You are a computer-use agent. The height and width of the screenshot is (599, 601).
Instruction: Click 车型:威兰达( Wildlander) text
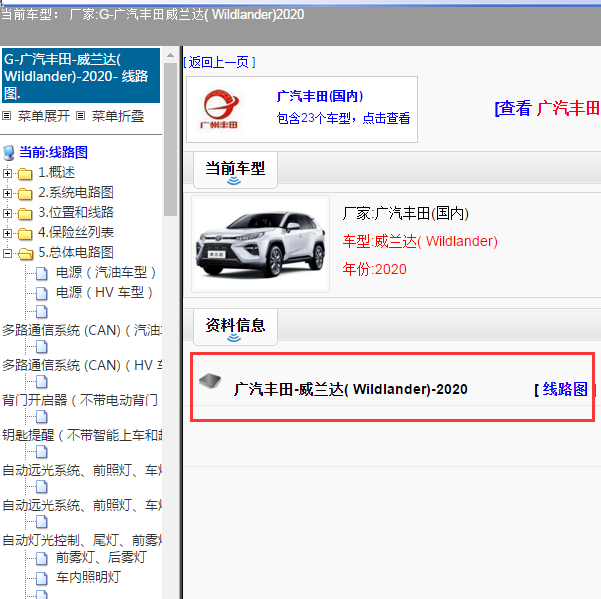pyautogui.click(x=420, y=241)
